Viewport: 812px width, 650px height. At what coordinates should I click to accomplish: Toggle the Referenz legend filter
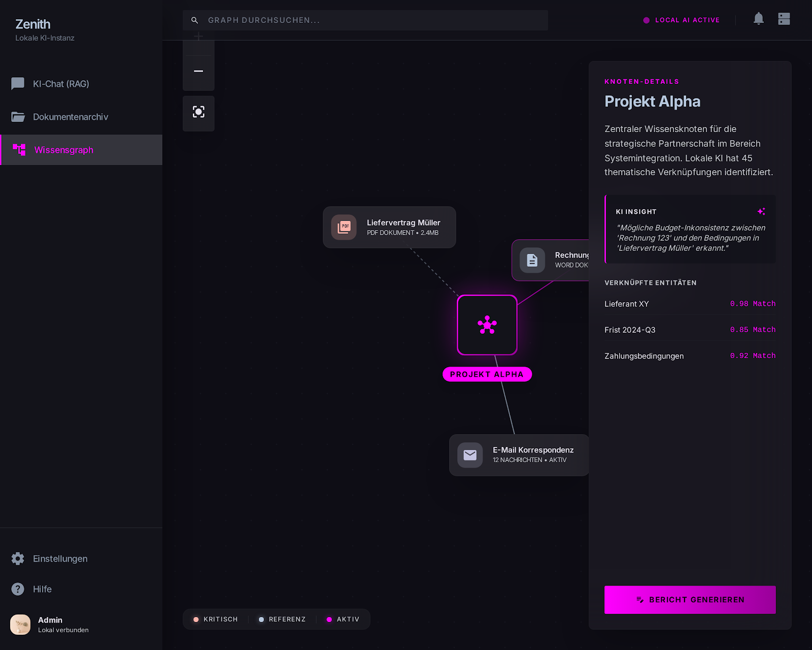[282, 620]
